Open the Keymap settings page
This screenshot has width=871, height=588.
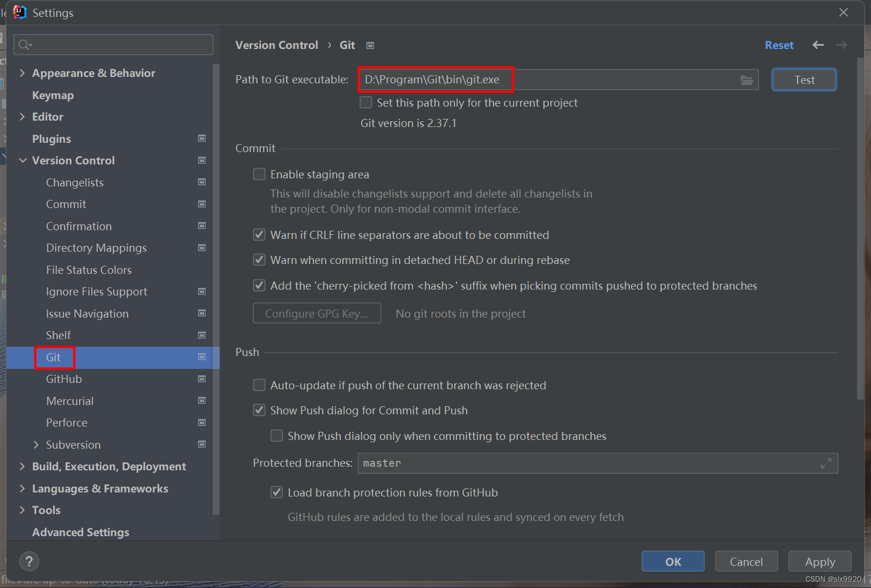(53, 95)
